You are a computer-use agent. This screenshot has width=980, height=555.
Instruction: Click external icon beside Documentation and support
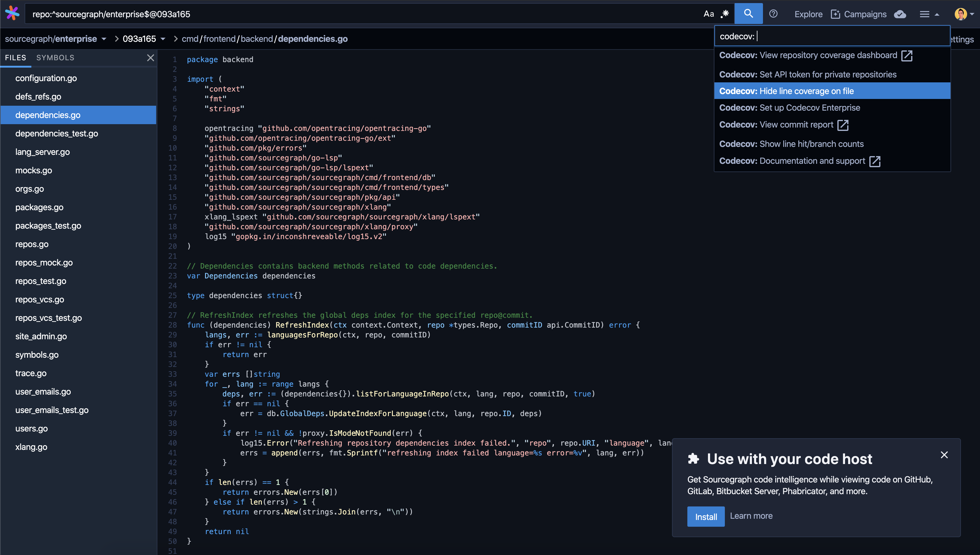875,161
